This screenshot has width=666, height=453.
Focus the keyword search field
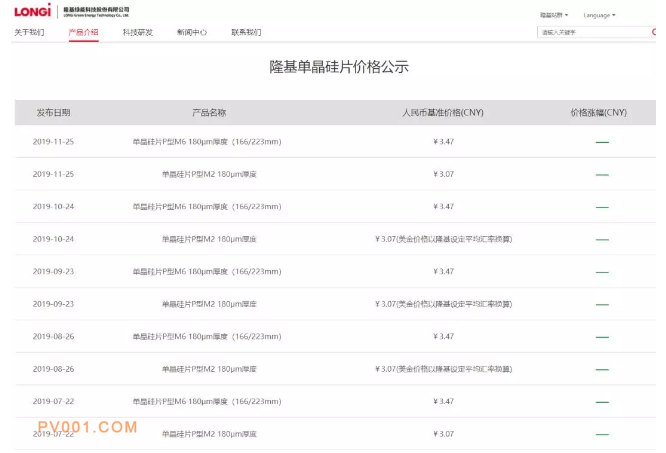594,32
